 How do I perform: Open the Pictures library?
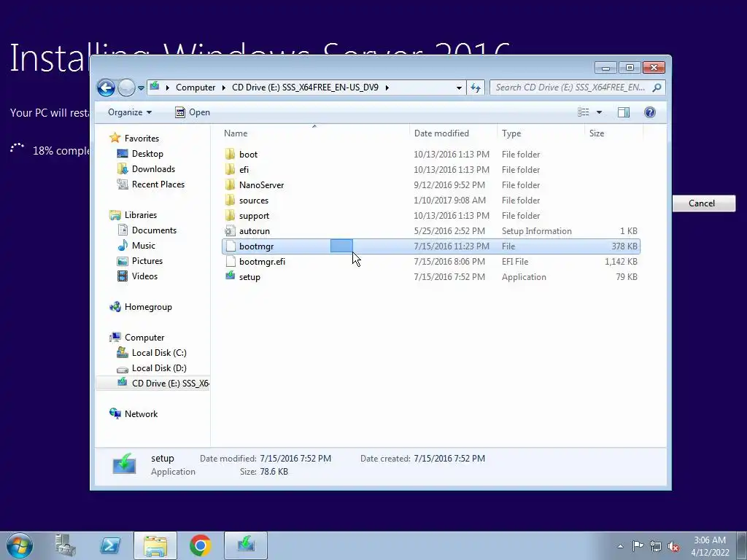[x=147, y=261]
